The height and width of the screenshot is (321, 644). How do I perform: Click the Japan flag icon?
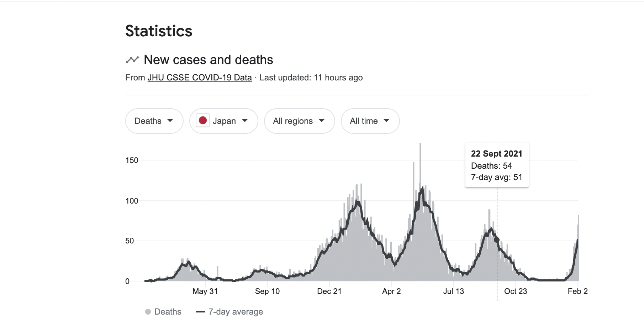203,121
